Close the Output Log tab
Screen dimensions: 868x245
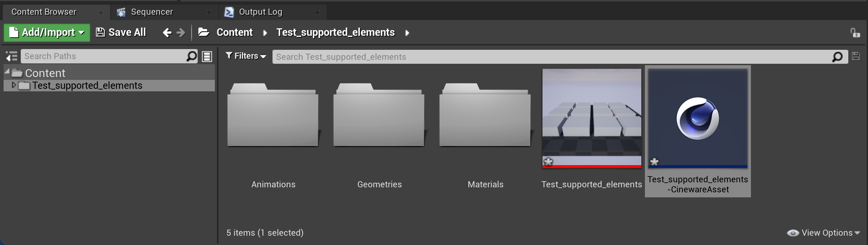317,13
